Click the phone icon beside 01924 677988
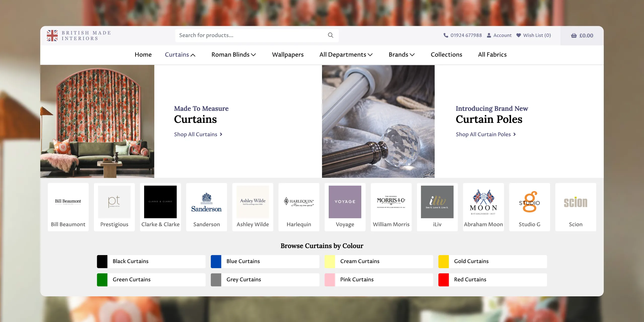The width and height of the screenshot is (644, 322). pyautogui.click(x=446, y=35)
